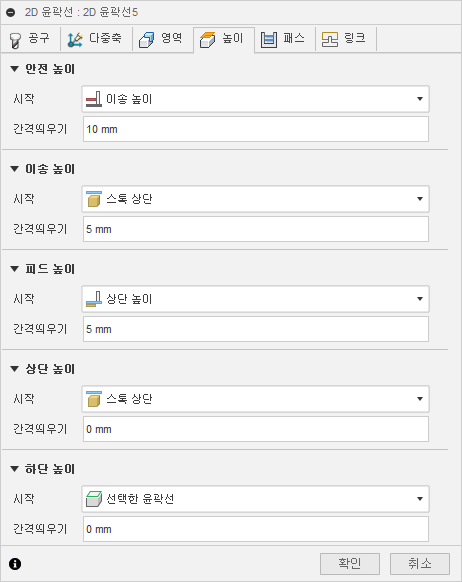Screen dimensions: 462x582
Task: Open the 피드 높이 상단 높이 dropdown
Action: [x=255, y=299]
